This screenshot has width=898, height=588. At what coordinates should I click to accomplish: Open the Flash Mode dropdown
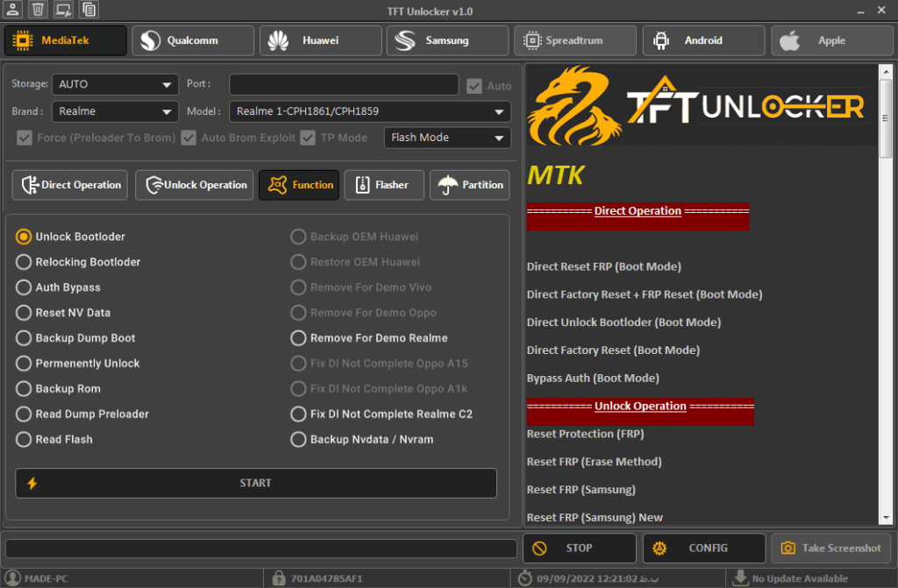click(447, 138)
